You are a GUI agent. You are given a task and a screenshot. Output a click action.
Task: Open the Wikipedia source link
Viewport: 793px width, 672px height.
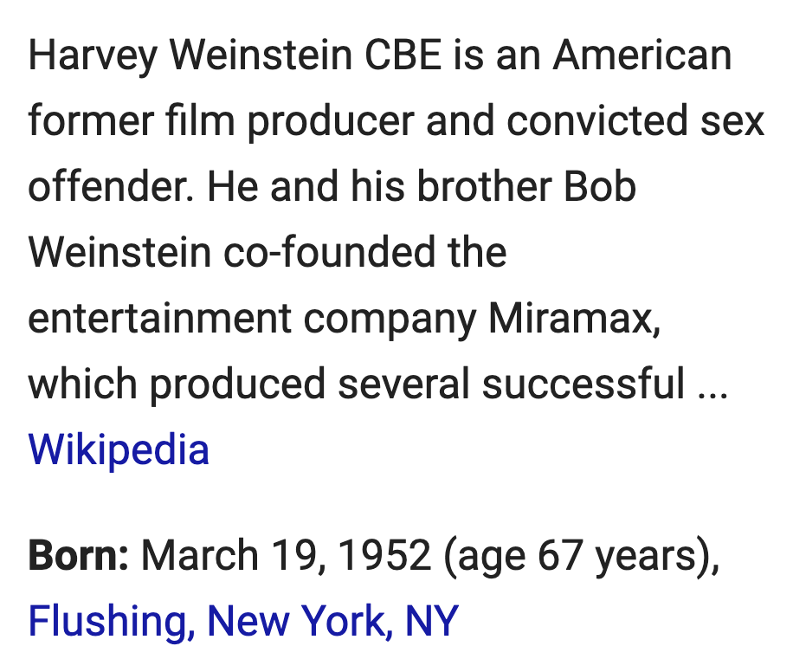tap(119, 449)
